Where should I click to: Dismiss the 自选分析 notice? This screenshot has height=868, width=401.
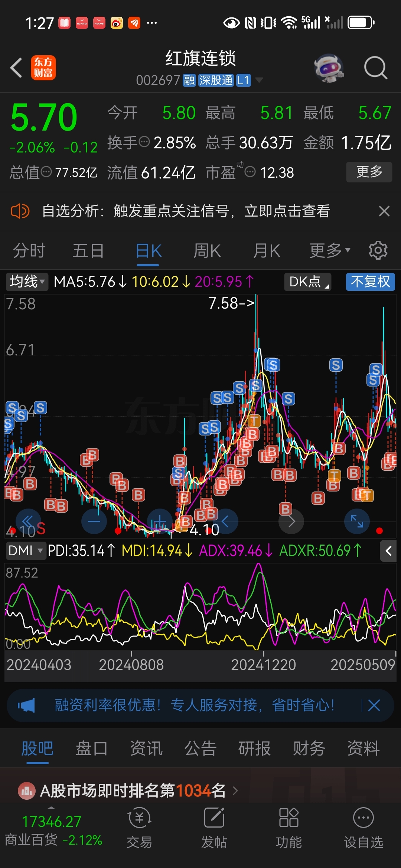coord(384,211)
